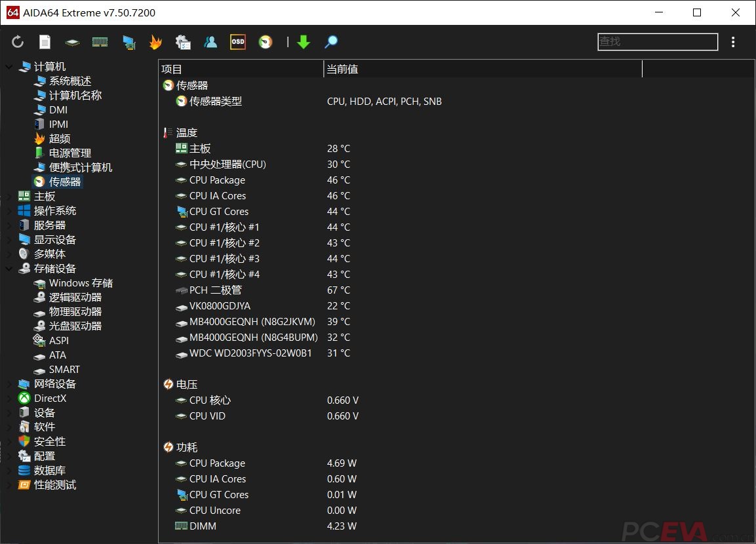
Task: Click the monitor diagnostics toolbar icon
Action: 129,43
